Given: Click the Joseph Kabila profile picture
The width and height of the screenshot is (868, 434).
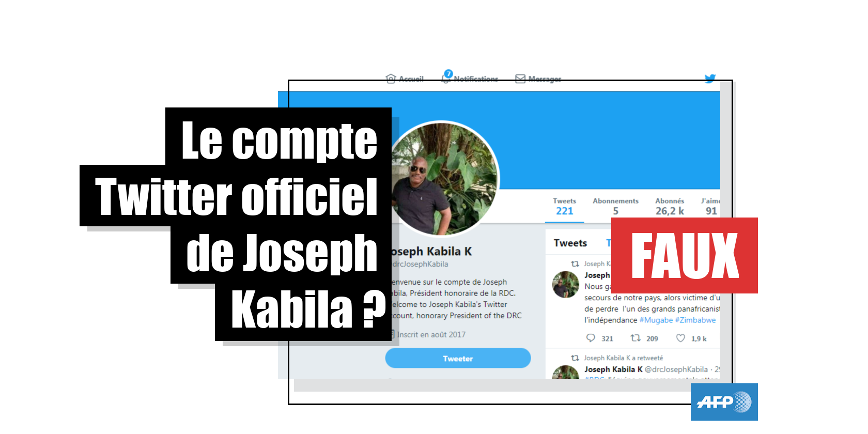Looking at the screenshot, I should tap(444, 178).
